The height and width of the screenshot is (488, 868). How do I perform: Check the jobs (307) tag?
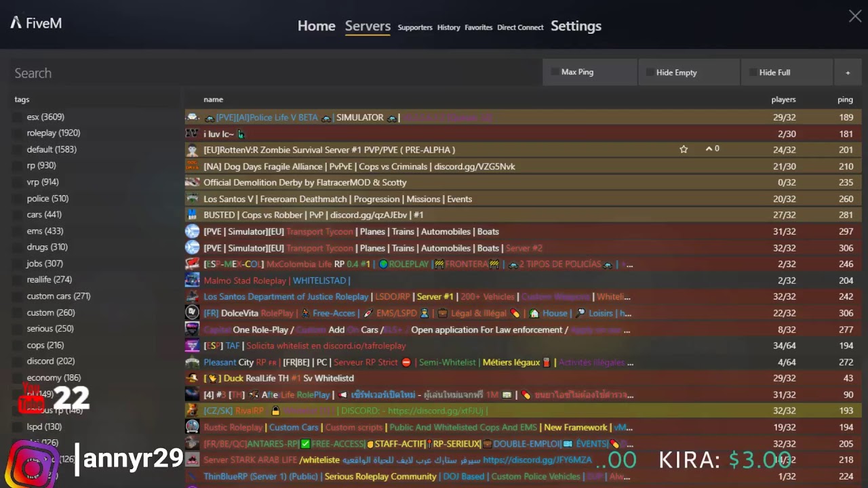pyautogui.click(x=17, y=264)
